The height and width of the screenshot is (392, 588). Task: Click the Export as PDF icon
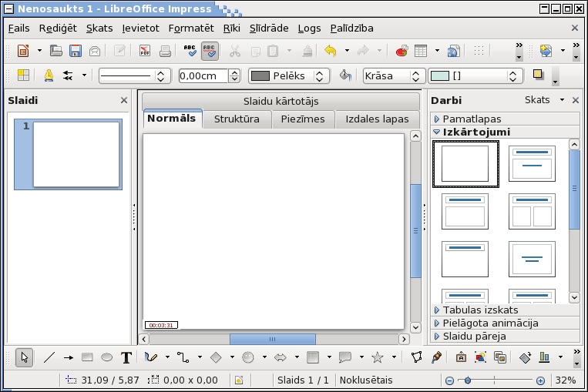tap(145, 51)
